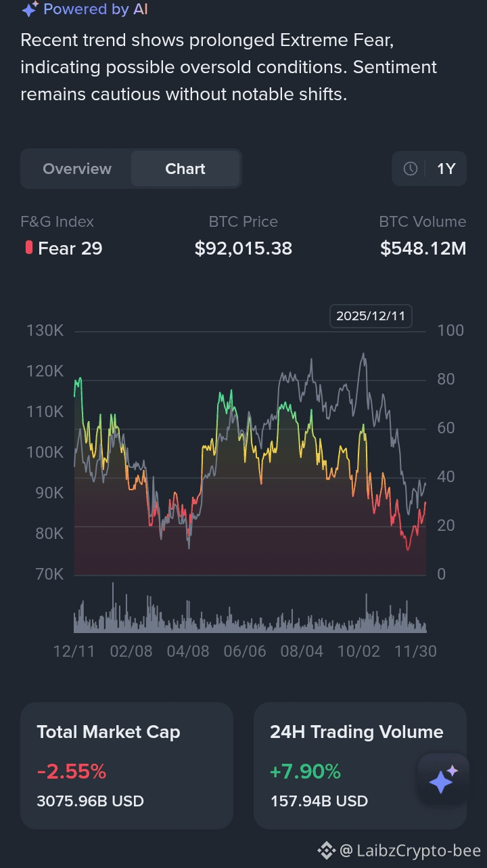
Task: Click the +7.90% trading volume change
Action: pyautogui.click(x=305, y=771)
